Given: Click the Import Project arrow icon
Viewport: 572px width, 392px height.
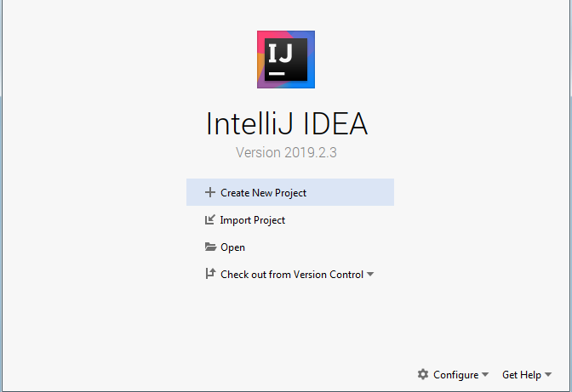Looking at the screenshot, I should click(x=210, y=219).
